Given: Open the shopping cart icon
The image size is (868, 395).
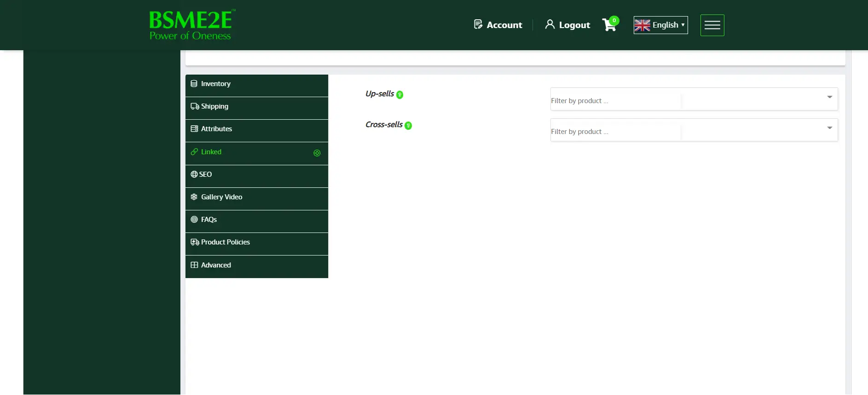Looking at the screenshot, I should pos(609,25).
